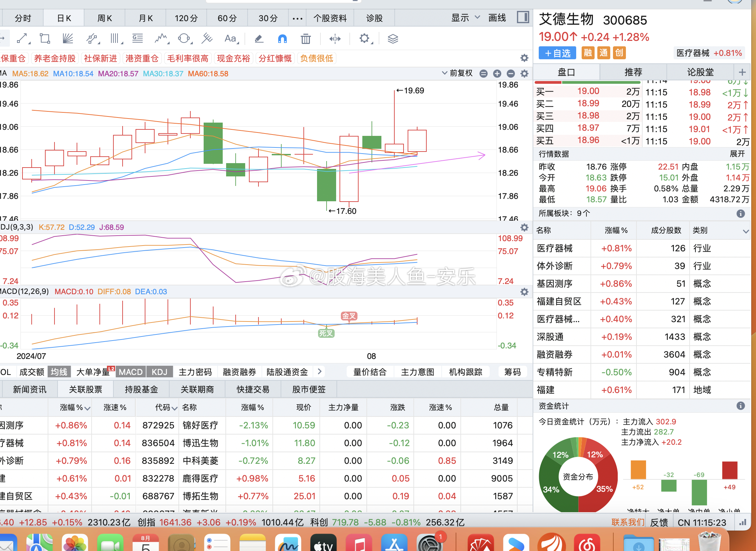The image size is (756, 551).
Task: Toggle the 融 margin trading badge
Action: (x=588, y=53)
